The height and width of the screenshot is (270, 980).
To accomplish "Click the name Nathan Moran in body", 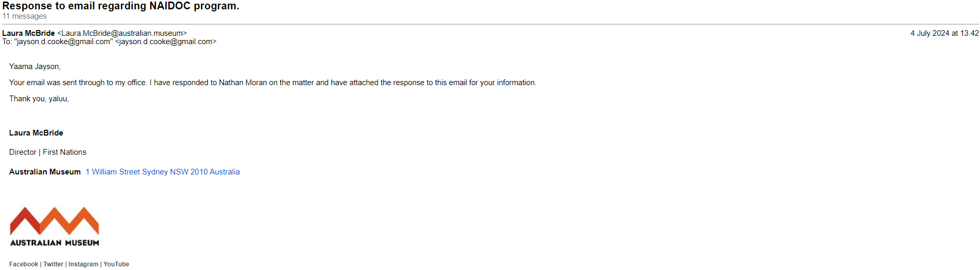I will [x=243, y=83].
